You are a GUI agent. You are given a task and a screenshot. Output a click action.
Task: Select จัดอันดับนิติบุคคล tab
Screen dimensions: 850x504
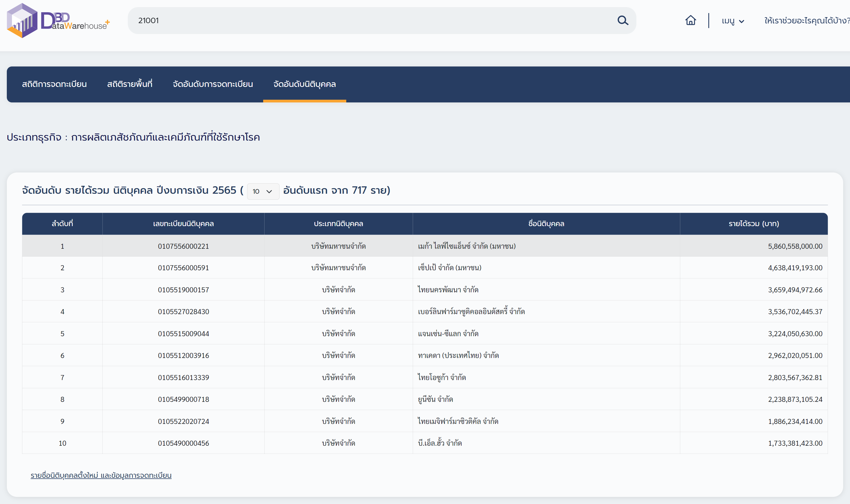coord(304,84)
